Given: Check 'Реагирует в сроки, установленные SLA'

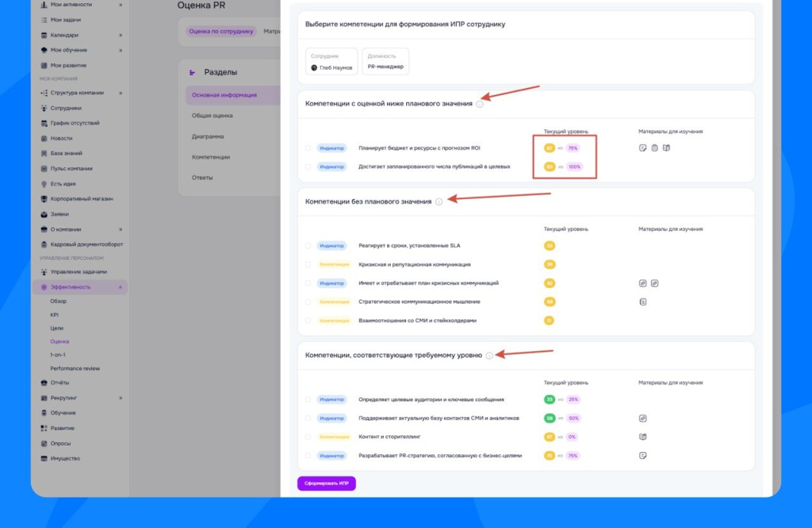Looking at the screenshot, I should 308,246.
